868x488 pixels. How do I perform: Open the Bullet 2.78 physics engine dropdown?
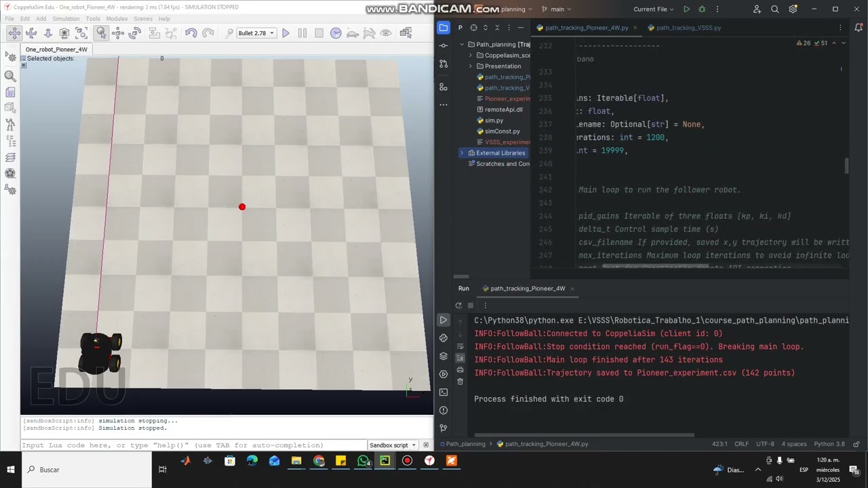pos(256,33)
